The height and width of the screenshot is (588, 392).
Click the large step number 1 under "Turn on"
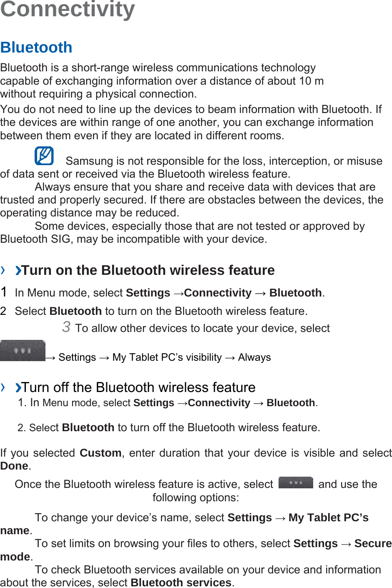pos(4,292)
